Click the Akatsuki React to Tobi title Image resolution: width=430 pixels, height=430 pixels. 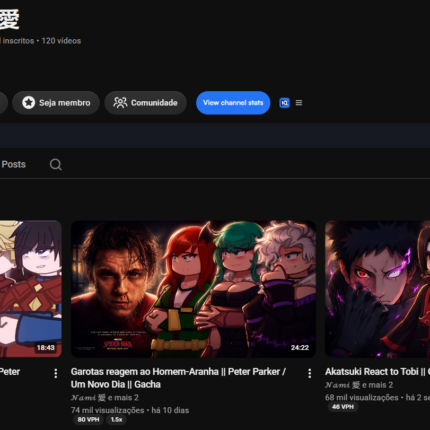point(377,372)
